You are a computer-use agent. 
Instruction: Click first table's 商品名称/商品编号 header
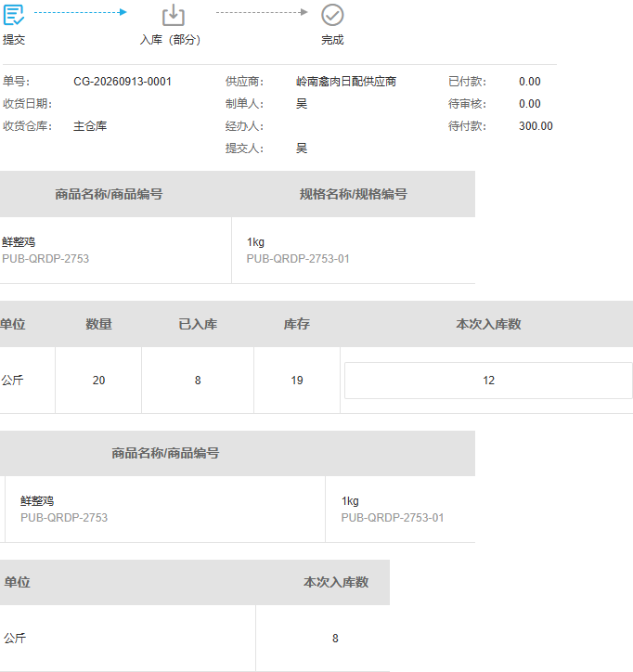click(109, 194)
